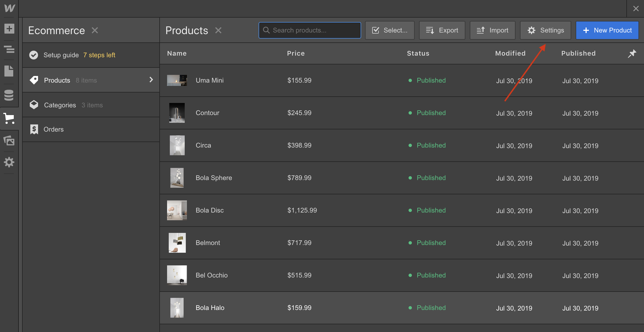Open the Add elements panel

[9, 29]
